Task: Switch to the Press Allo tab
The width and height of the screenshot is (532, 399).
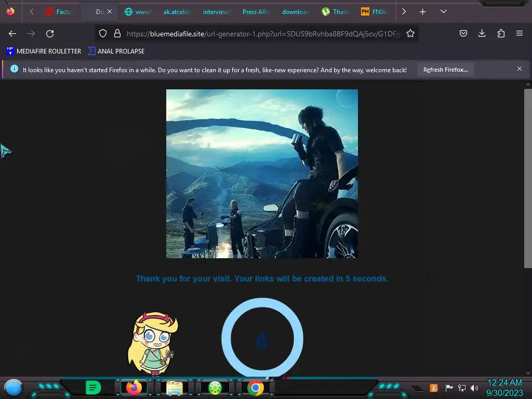Action: tap(256, 12)
